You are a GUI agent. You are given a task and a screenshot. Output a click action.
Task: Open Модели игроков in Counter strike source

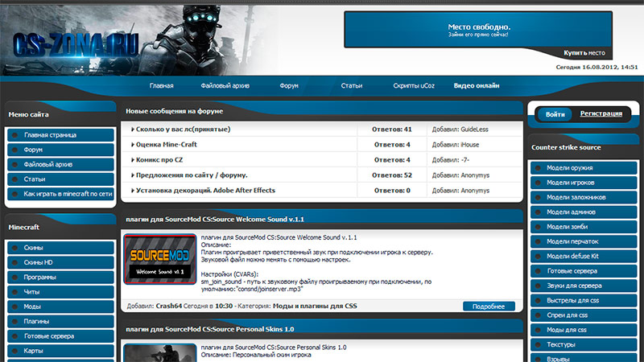pos(584,183)
